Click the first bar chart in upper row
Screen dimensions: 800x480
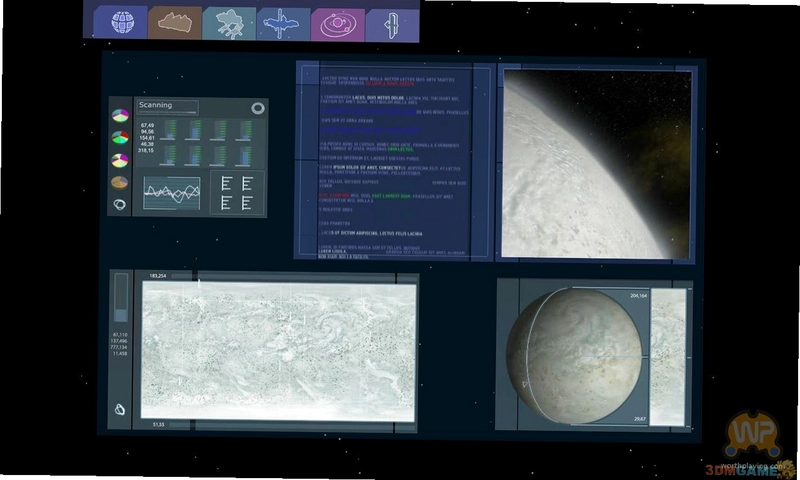pyautogui.click(x=169, y=130)
